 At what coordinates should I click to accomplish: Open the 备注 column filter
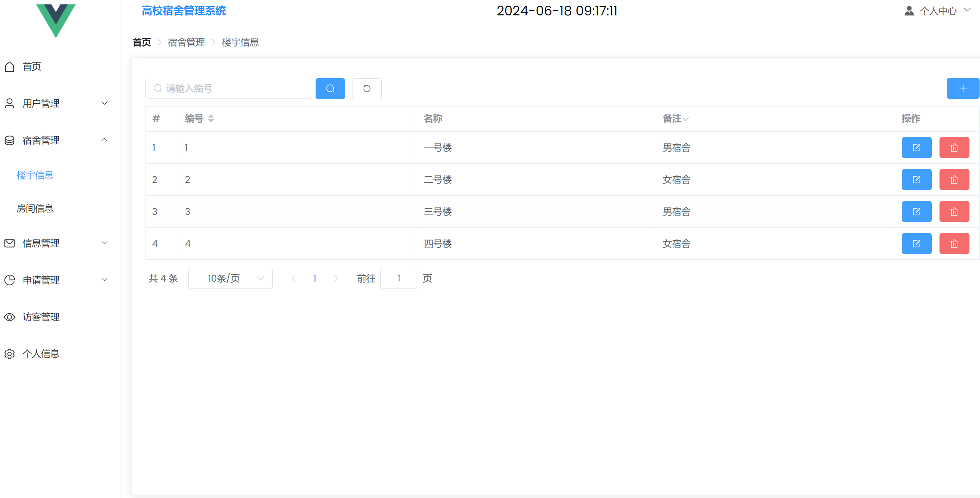click(686, 120)
